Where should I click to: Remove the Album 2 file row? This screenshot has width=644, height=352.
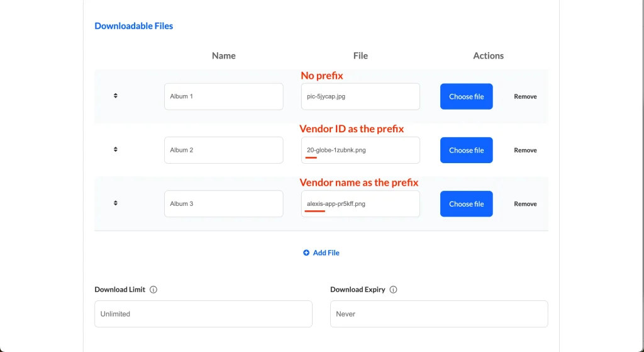pyautogui.click(x=525, y=150)
